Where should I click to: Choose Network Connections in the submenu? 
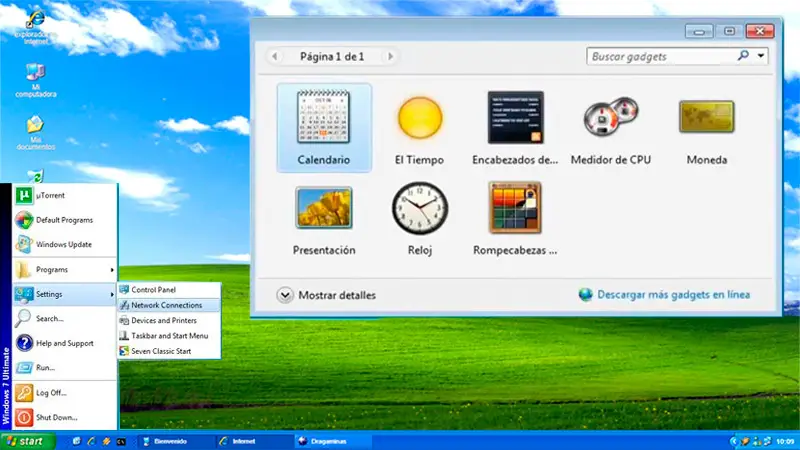click(169, 305)
